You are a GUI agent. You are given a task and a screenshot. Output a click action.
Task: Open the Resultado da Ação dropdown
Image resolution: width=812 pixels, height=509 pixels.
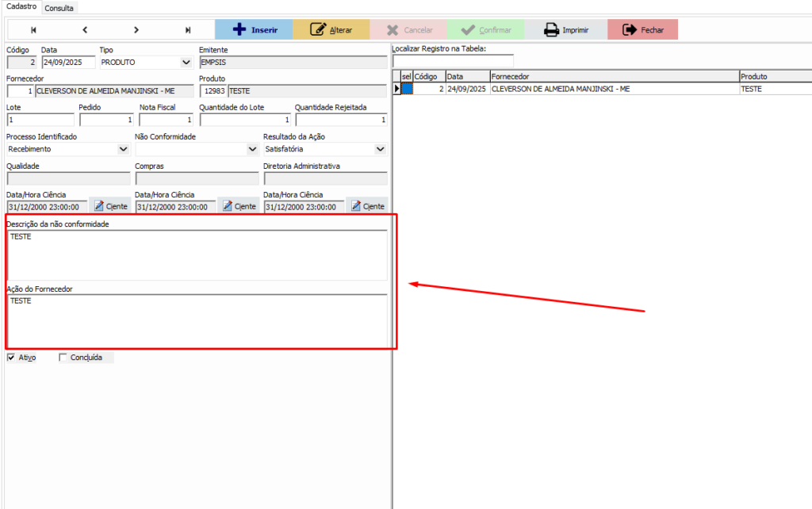pyautogui.click(x=380, y=149)
